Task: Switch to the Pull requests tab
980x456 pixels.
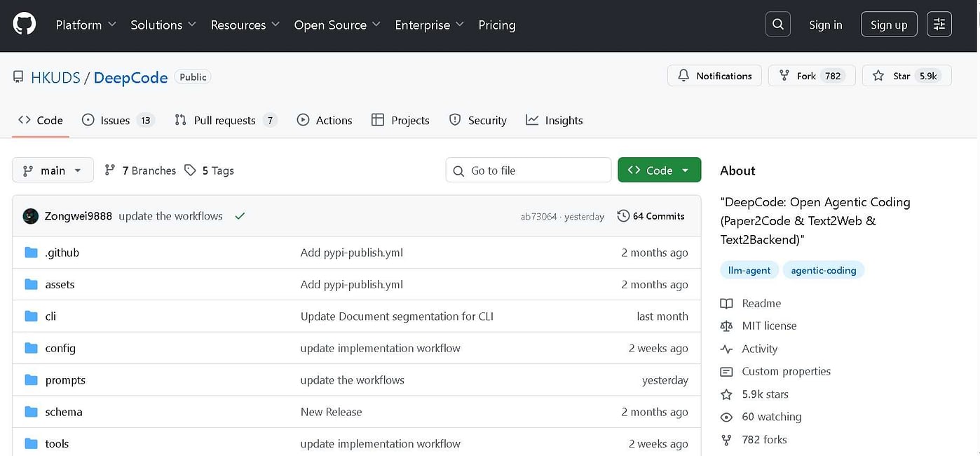Action: tap(224, 120)
